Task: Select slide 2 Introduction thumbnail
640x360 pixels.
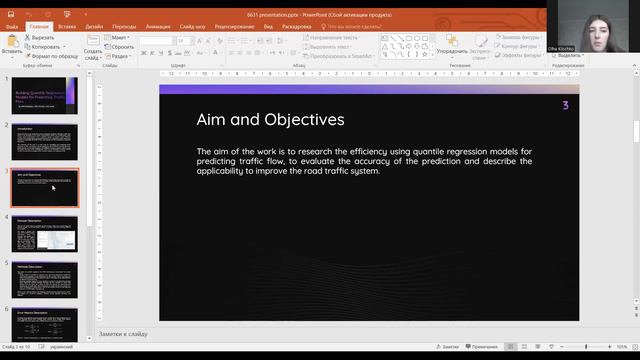Action: click(44, 142)
